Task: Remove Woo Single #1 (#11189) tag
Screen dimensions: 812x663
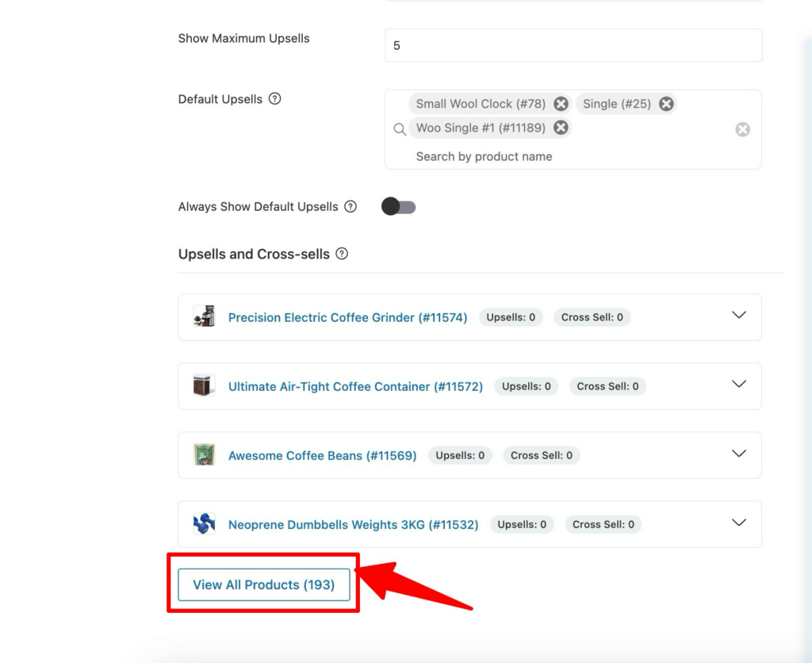Action: coord(561,128)
